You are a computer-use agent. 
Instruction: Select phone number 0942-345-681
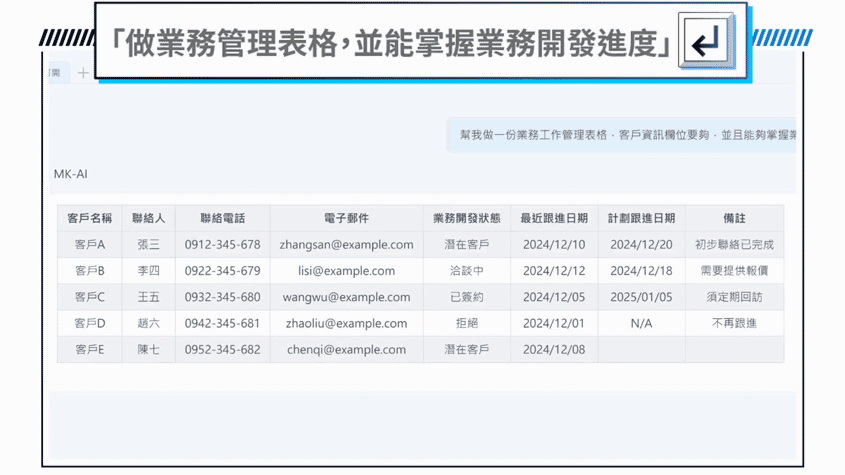222,323
